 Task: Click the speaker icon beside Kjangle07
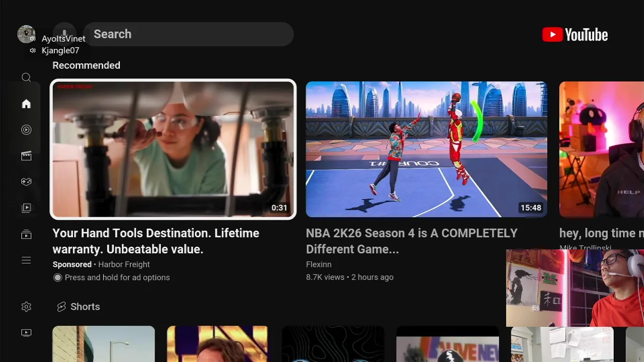pos(33,50)
